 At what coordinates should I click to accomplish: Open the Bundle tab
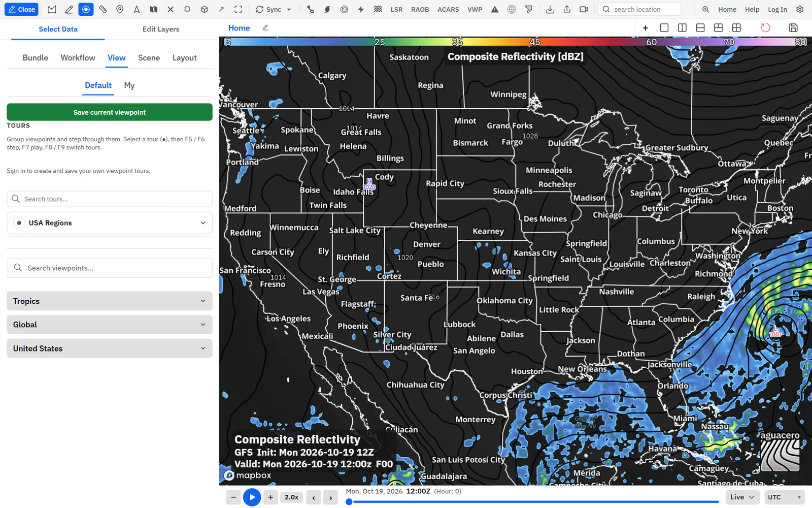[36, 58]
